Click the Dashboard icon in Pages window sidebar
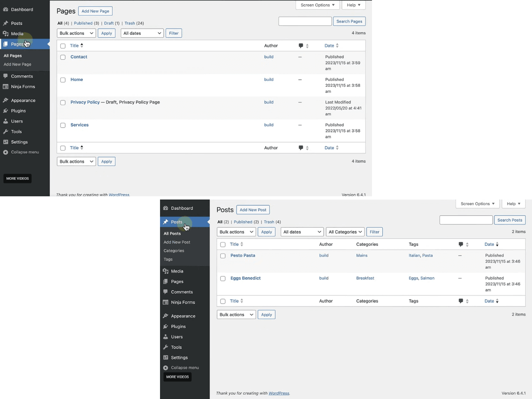The width and height of the screenshot is (532, 399). pyautogui.click(x=5, y=9)
